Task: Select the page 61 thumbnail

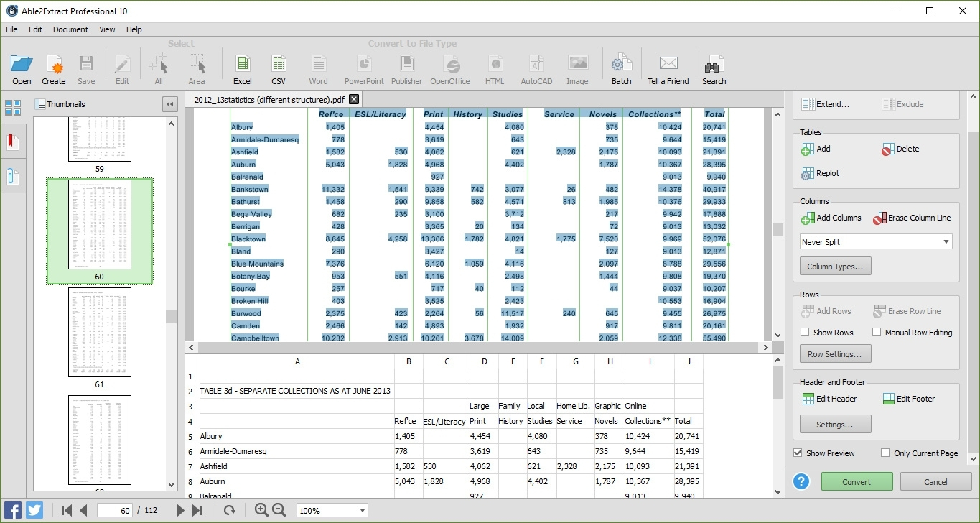Action: 100,332
